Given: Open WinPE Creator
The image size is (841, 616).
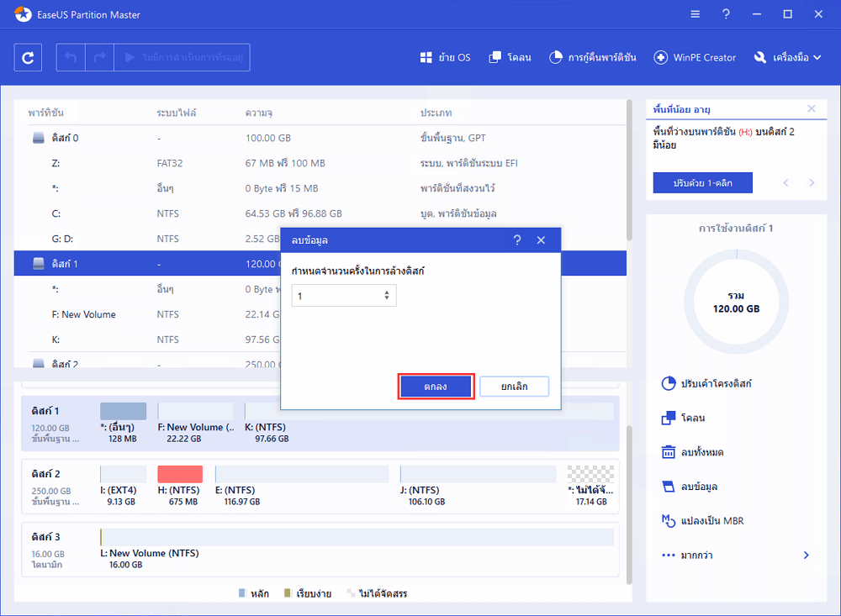Looking at the screenshot, I should [x=695, y=57].
